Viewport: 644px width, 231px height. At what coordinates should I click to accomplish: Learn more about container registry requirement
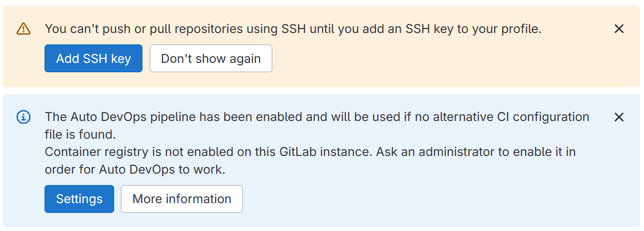click(181, 199)
